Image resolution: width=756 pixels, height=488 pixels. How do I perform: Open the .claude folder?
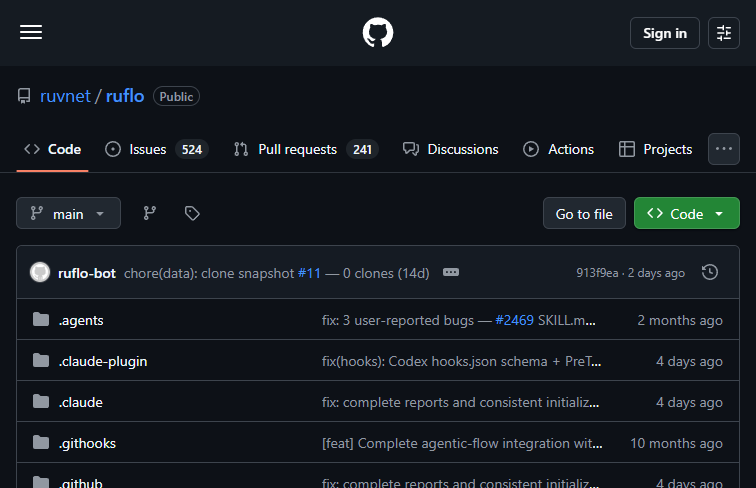pyautogui.click(x=81, y=402)
